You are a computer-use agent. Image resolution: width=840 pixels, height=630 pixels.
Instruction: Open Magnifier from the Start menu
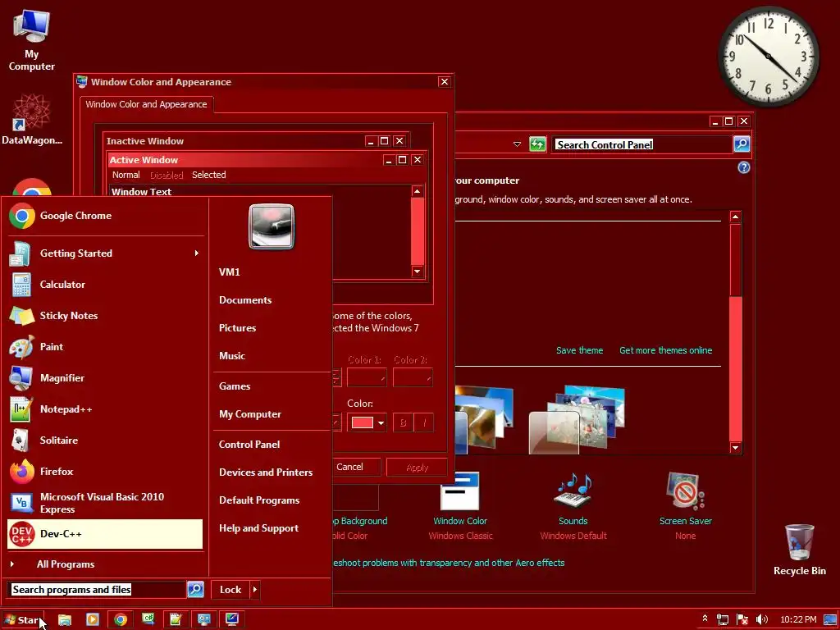tap(105, 377)
